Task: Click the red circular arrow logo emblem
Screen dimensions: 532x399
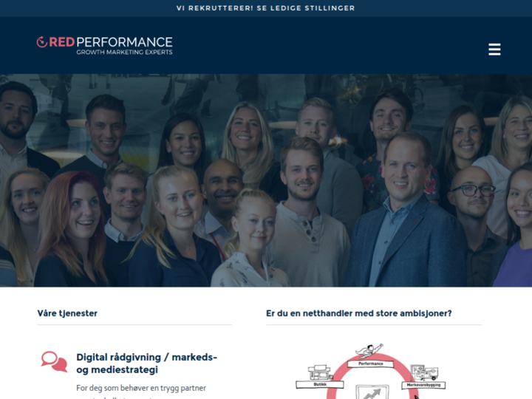Action: click(x=41, y=41)
